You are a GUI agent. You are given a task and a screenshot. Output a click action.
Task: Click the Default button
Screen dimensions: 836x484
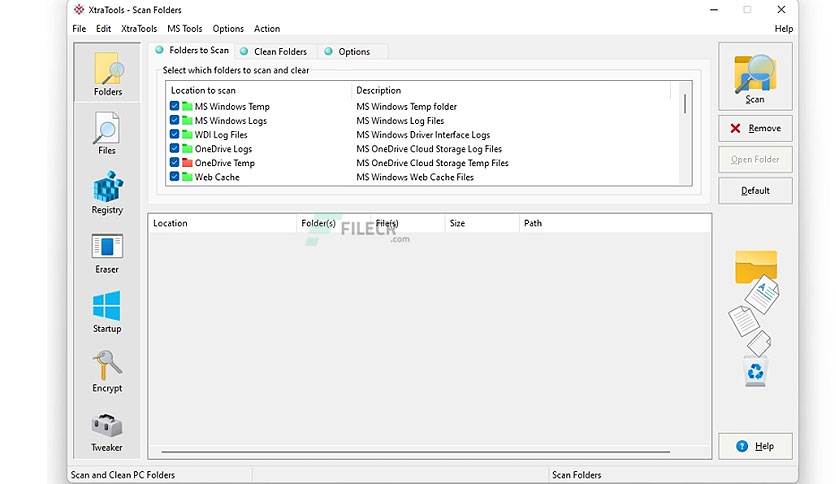pos(755,191)
